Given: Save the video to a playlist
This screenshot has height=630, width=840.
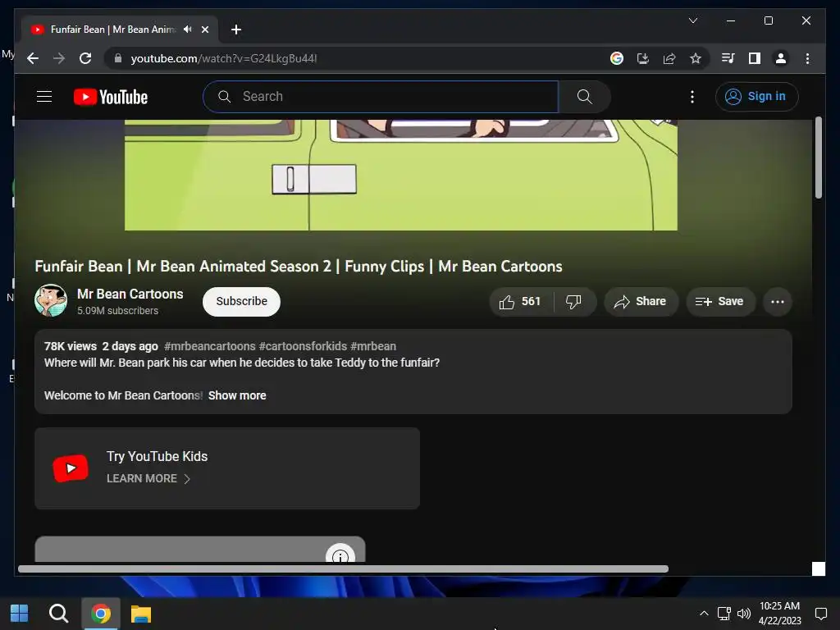Looking at the screenshot, I should (720, 302).
